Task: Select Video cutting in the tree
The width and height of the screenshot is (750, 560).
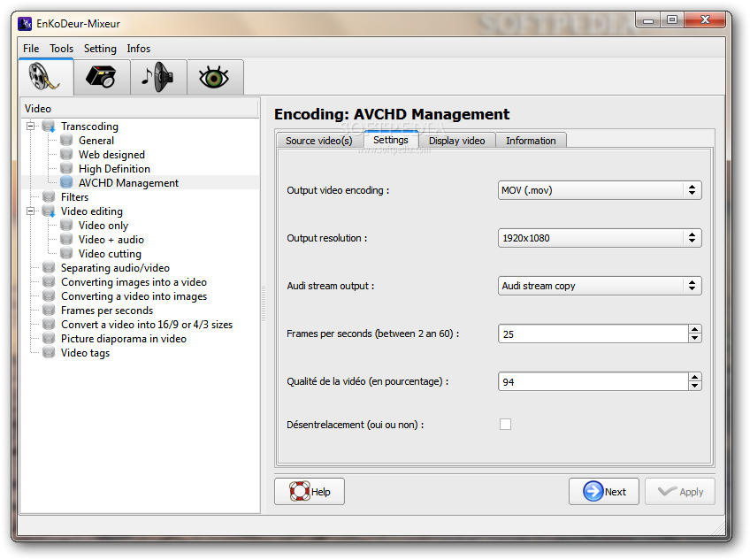Action: coord(110,253)
